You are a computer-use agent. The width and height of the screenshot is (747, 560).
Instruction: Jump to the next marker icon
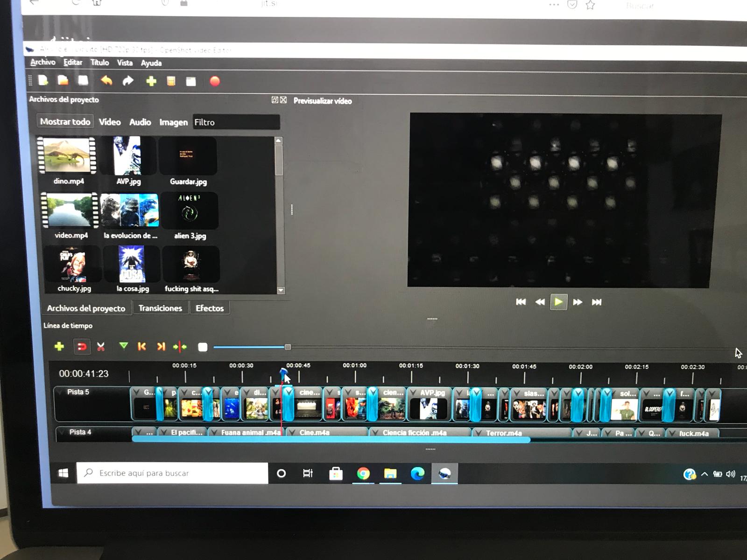(x=161, y=346)
